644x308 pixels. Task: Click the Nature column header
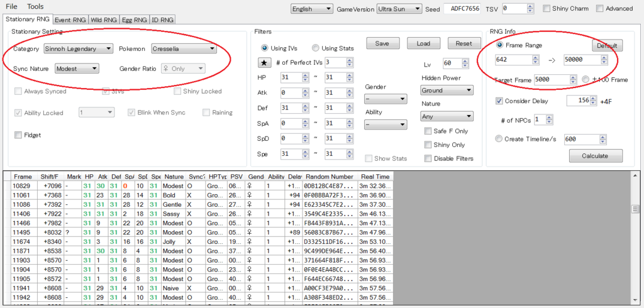click(x=174, y=177)
